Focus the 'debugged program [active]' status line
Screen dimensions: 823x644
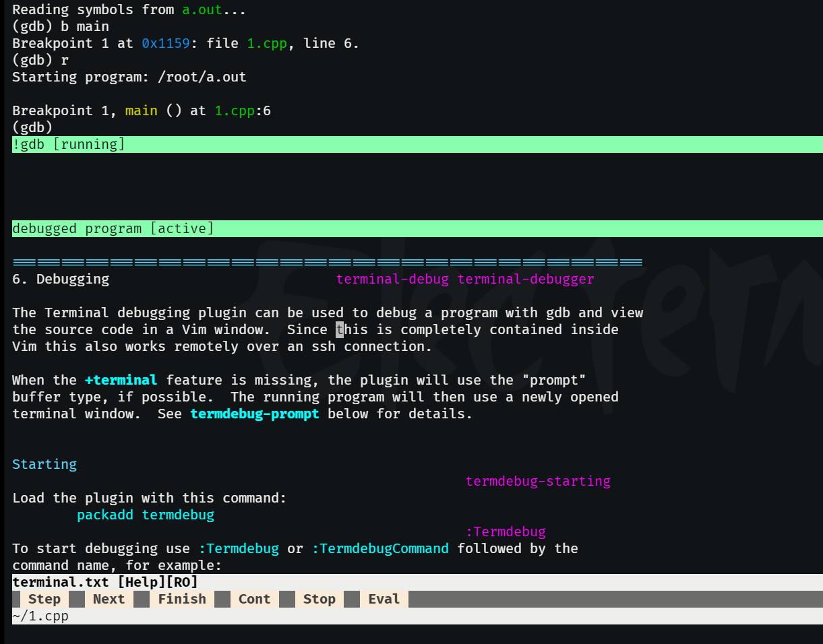click(x=417, y=228)
